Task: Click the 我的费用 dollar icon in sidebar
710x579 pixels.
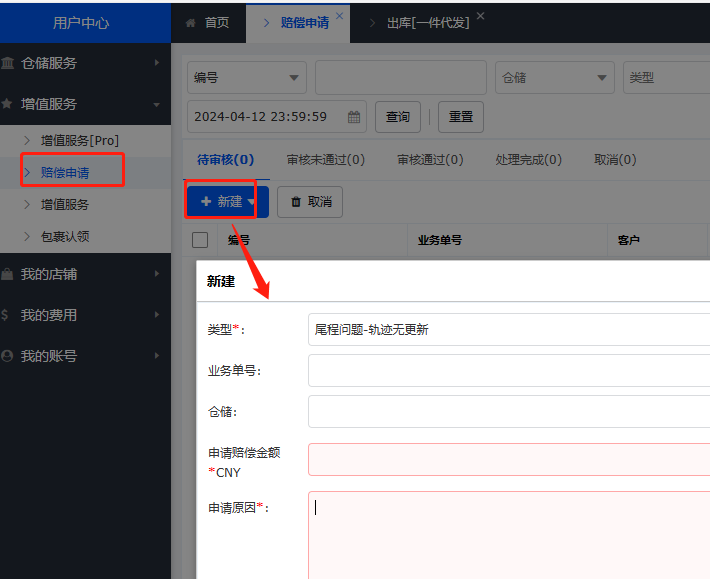Action: point(6,315)
